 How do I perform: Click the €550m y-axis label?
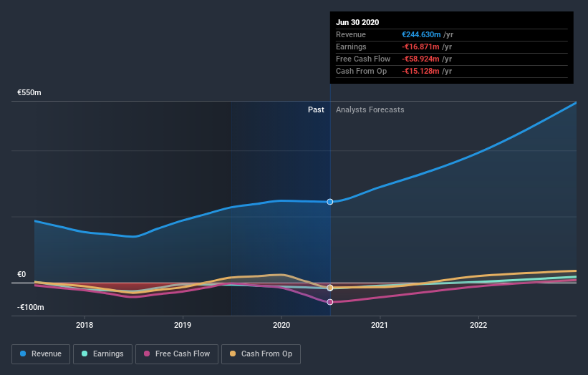29,92
